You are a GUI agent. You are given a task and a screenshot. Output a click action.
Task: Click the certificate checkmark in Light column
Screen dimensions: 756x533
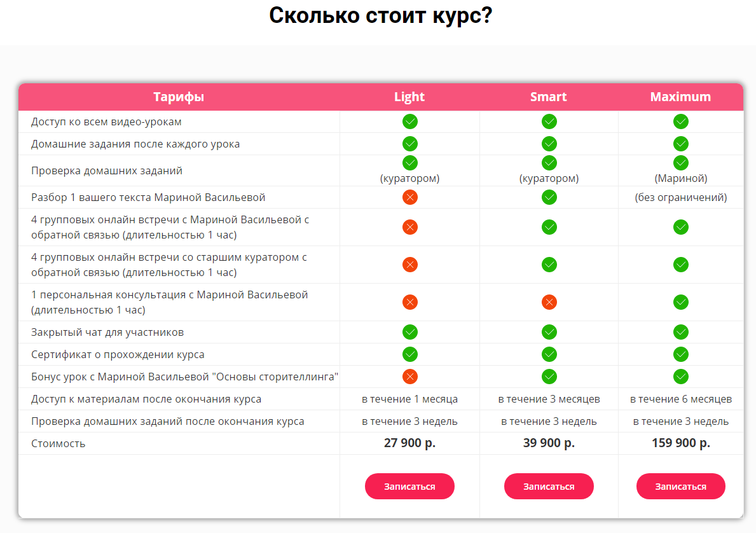pyautogui.click(x=409, y=354)
